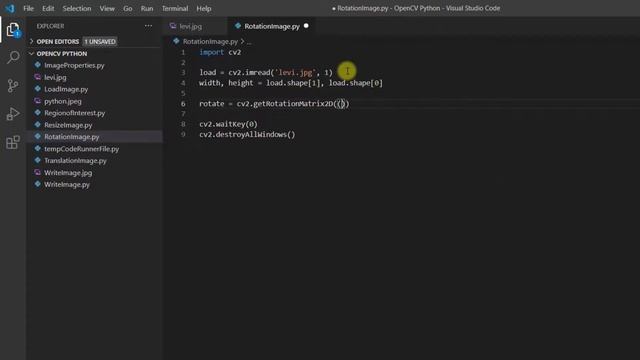Open TranslationImage.py in the explorer

(76, 161)
